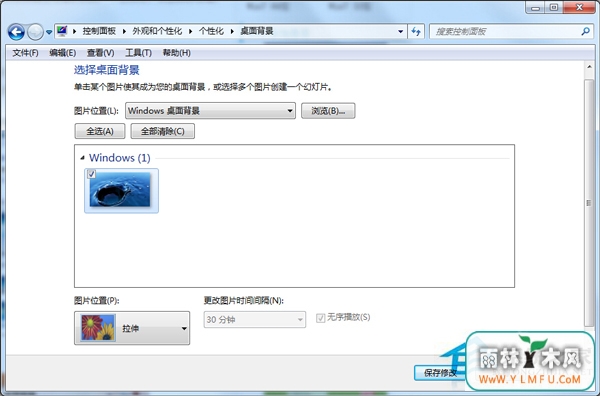
Task: Click the scrollbar up arrow
Action: pyautogui.click(x=589, y=67)
